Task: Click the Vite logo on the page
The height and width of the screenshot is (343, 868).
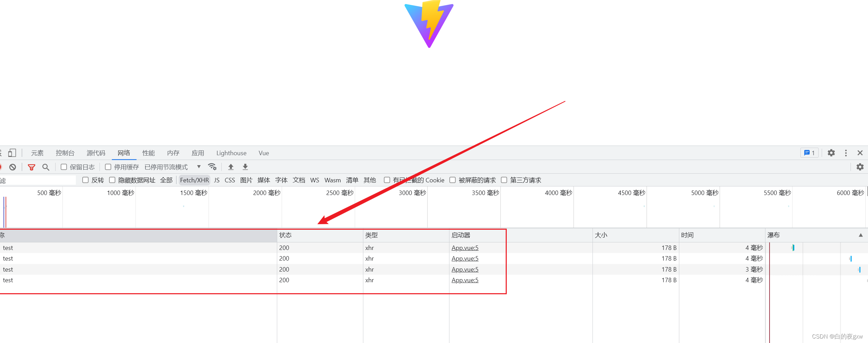Action: 429,24
